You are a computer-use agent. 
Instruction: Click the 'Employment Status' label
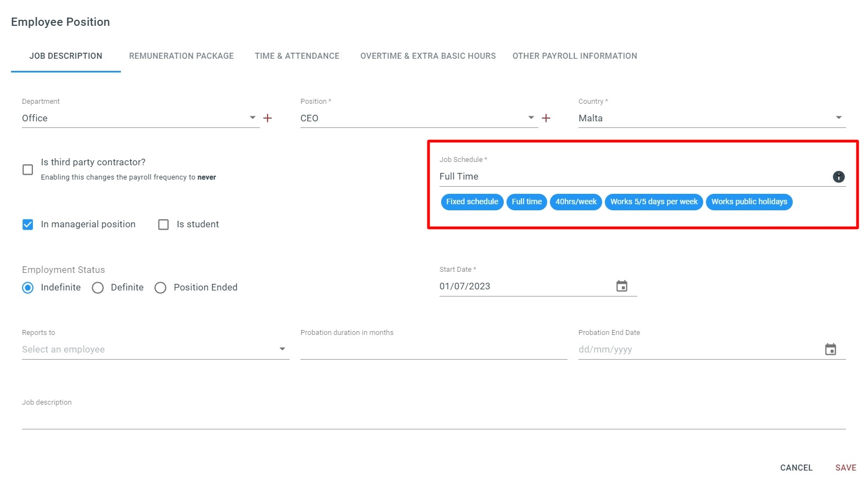coord(63,270)
